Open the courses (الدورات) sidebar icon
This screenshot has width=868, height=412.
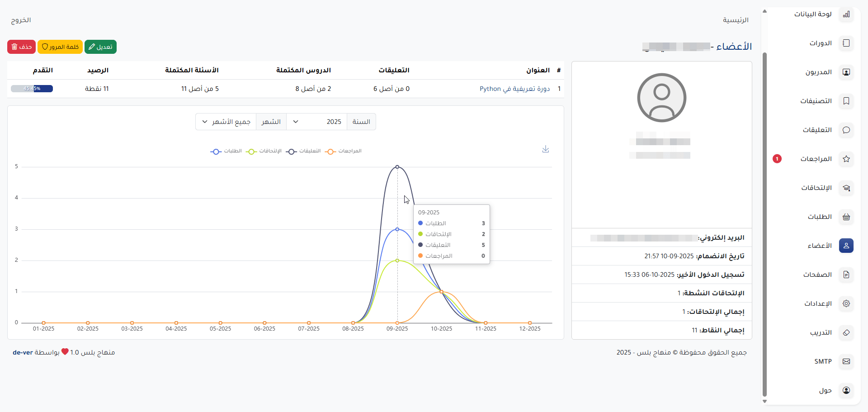(846, 43)
